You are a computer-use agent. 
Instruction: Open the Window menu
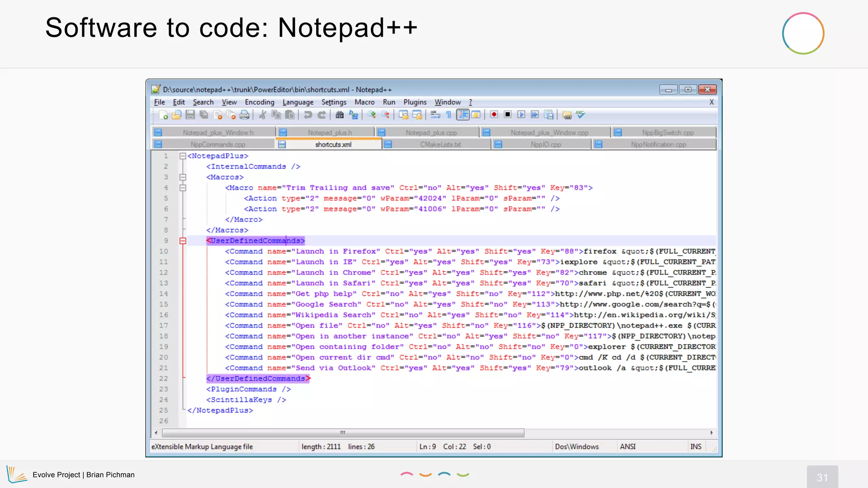coord(448,102)
